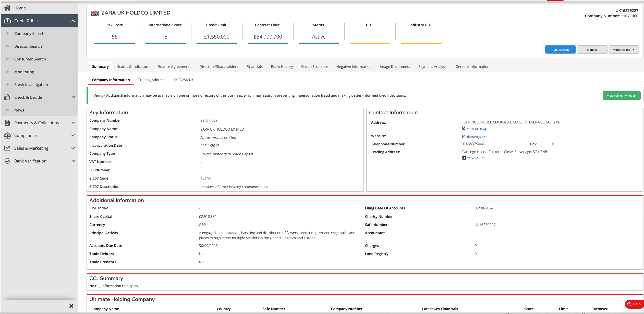Viewport: 644px width, 314px height.
Task: Click the Contract Limit value £54,000,000
Action: click(x=268, y=37)
